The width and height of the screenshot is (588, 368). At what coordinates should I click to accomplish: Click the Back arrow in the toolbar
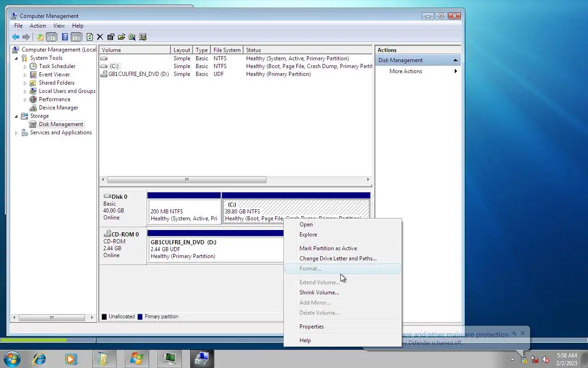16,37
